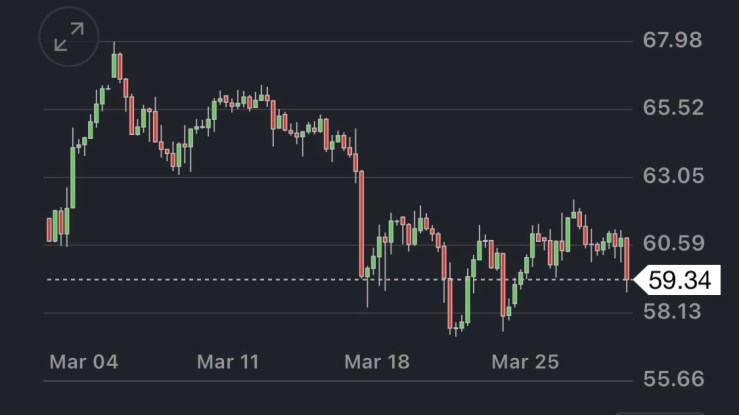
Task: Click the 59.34 current price tag
Action: tap(680, 280)
